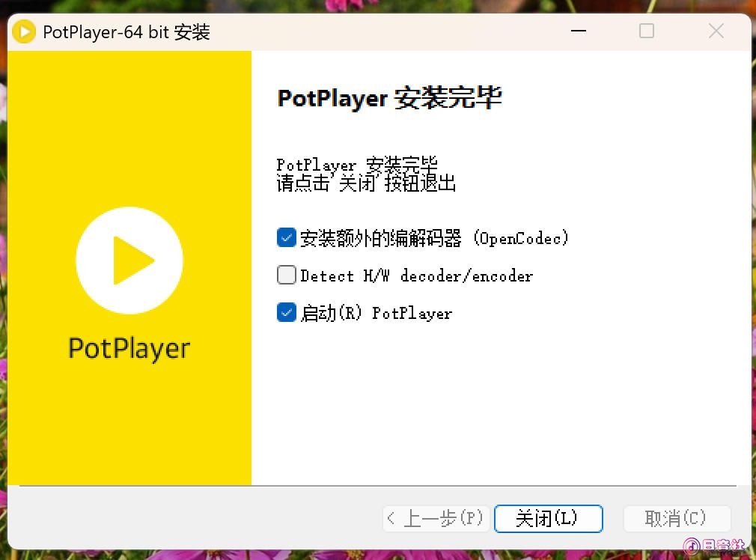Click the "请点击 '关闭' 按钮退出" instruction line
The height and width of the screenshot is (560, 756).
pyautogui.click(x=367, y=183)
